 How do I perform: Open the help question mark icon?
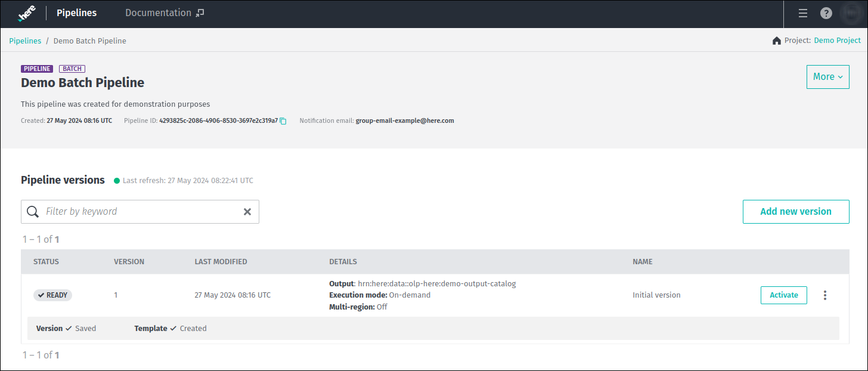(x=826, y=13)
